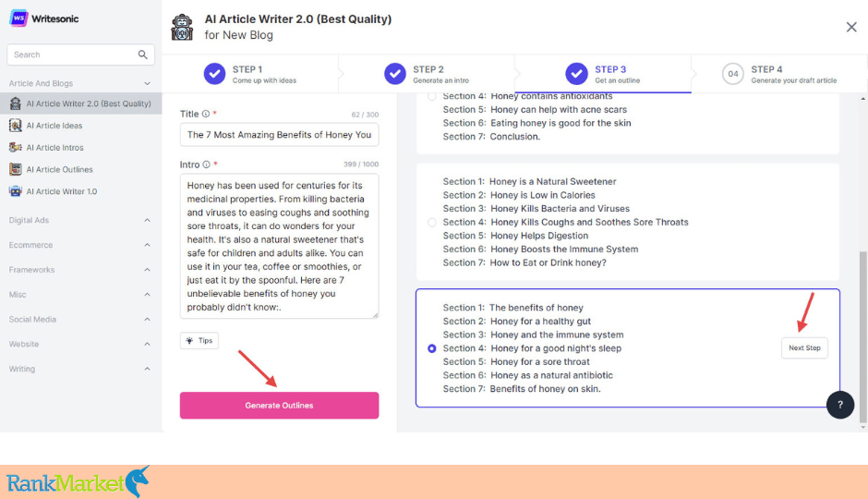Click the scrollbar up arrow
Screen dimensions: 868x499
click(863, 98)
